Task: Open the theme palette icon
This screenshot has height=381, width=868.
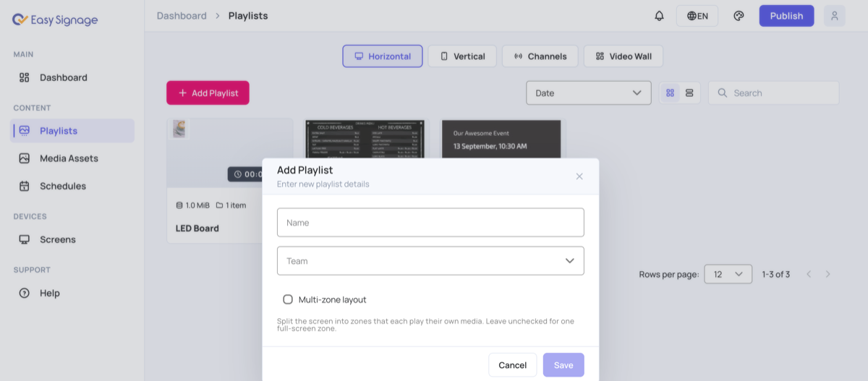Action: pos(739,16)
